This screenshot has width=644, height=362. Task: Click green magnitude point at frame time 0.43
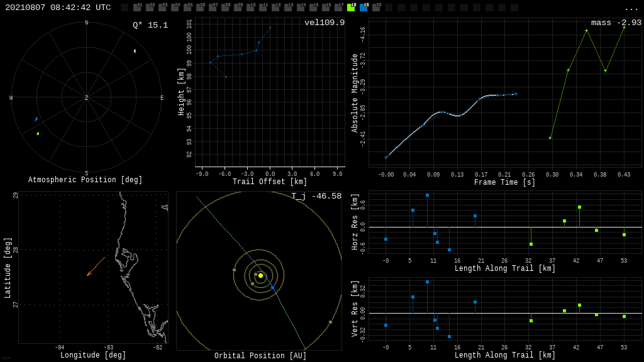(x=624, y=27)
